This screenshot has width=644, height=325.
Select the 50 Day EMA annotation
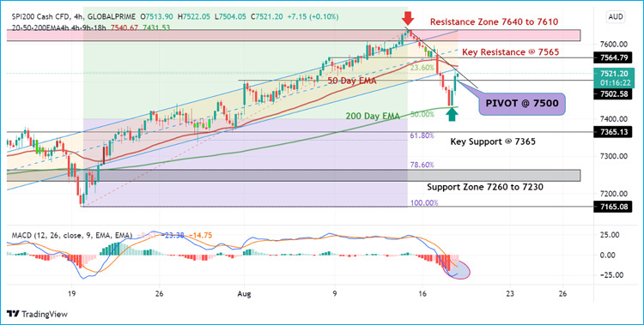(351, 81)
